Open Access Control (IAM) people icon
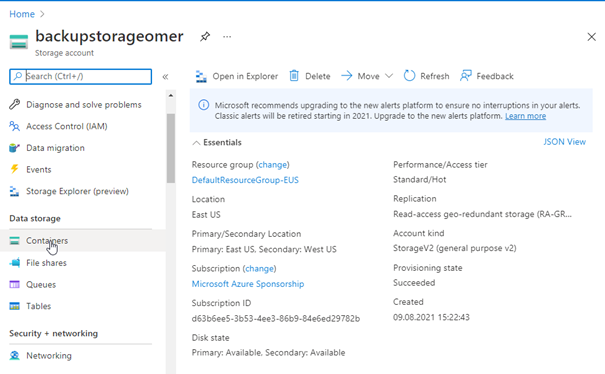The image size is (605, 374). click(14, 126)
